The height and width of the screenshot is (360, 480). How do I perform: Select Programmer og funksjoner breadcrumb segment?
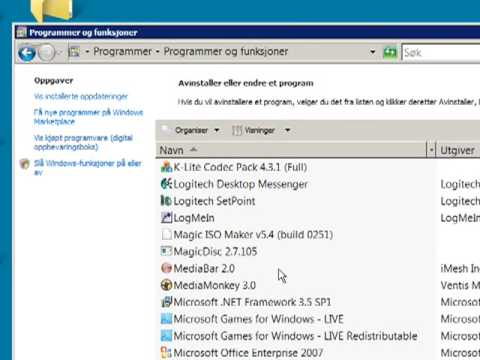click(226, 52)
